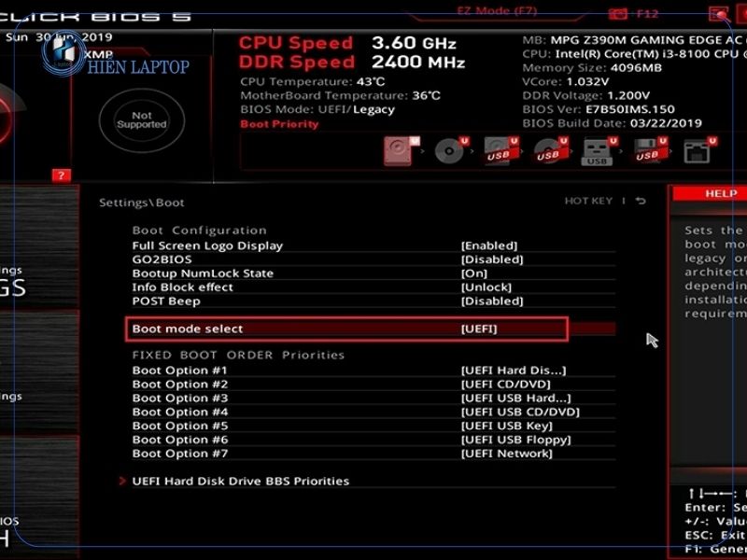Change POST Beep [Disabled] value
The image size is (747, 560).
(492, 301)
